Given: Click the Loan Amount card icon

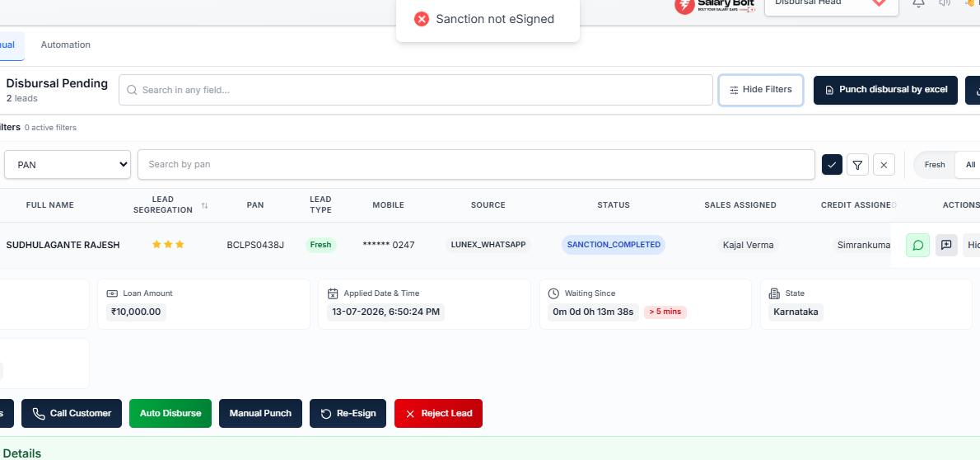Looking at the screenshot, I should tap(112, 293).
